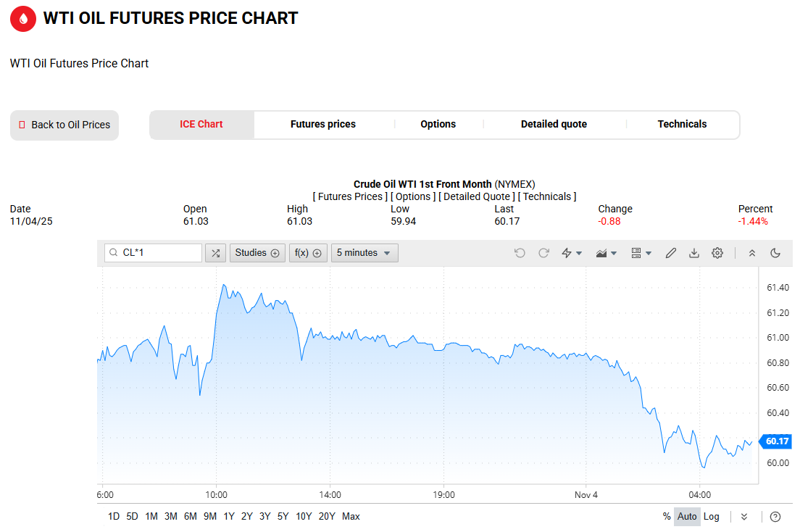The image size is (800, 532).
Task: Click the undo arrow in chart toolbar
Action: click(520, 253)
